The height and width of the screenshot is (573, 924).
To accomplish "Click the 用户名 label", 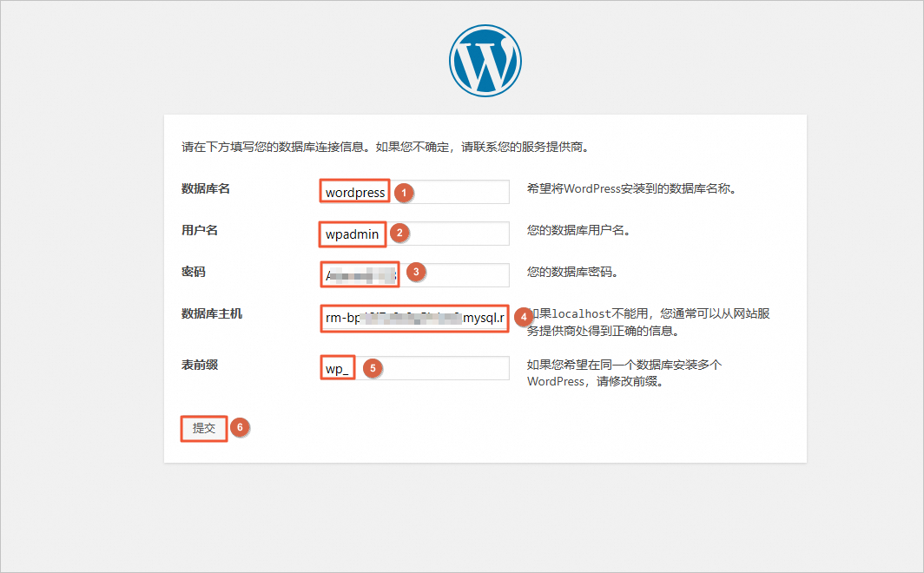I will (x=200, y=230).
